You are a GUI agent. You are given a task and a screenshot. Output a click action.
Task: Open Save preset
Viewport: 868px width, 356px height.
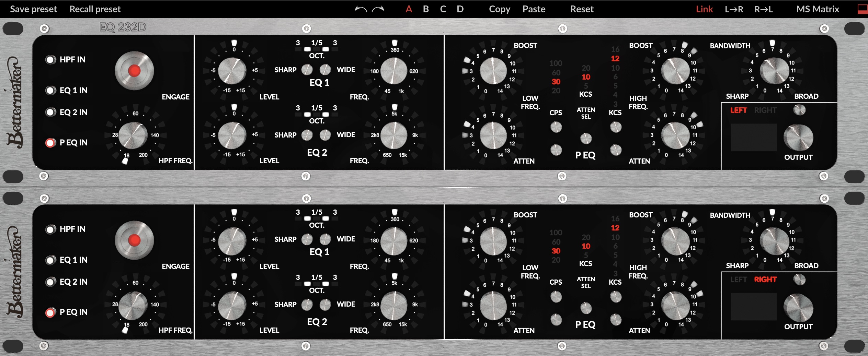[x=33, y=9]
